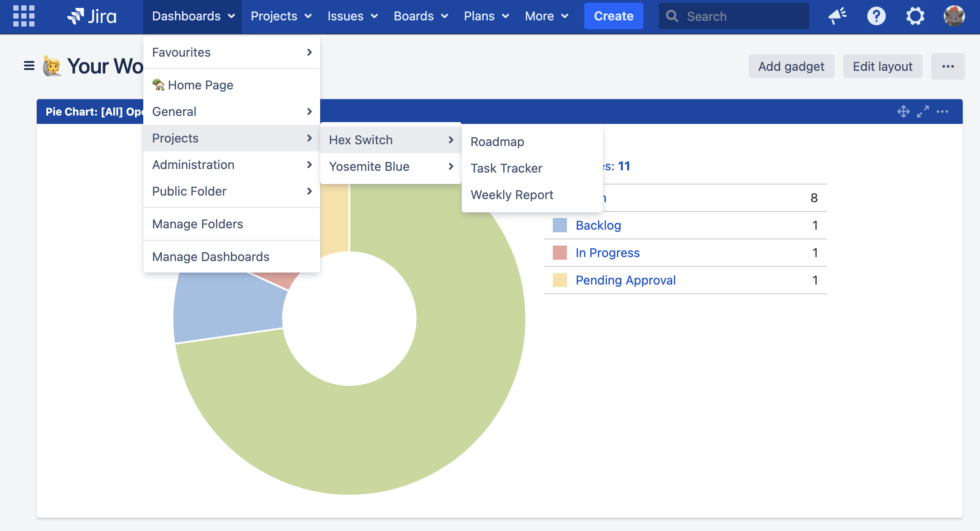Expand the Pie Chart gadget to full screen
The width and height of the screenshot is (980, 531).
(923, 112)
